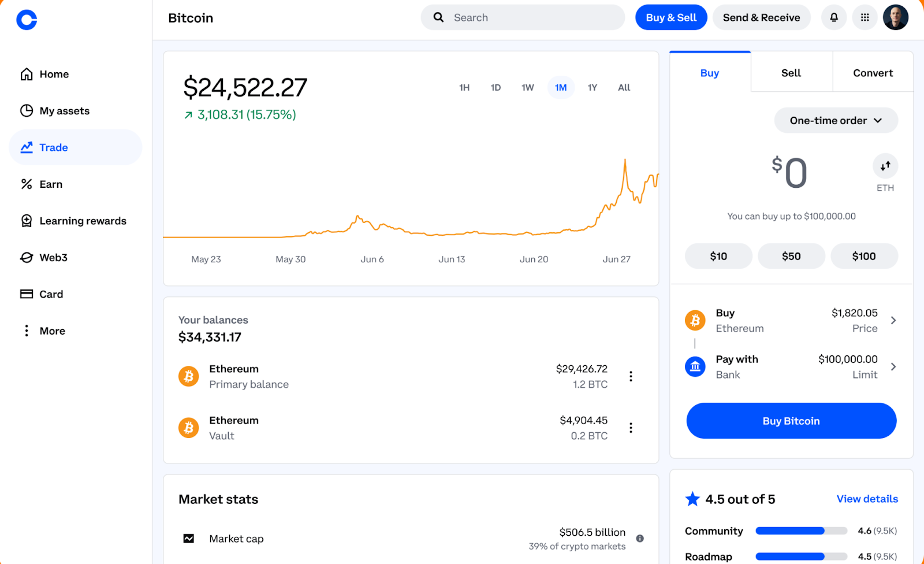Click the Search input field
The height and width of the screenshot is (564, 924).
tap(523, 17)
